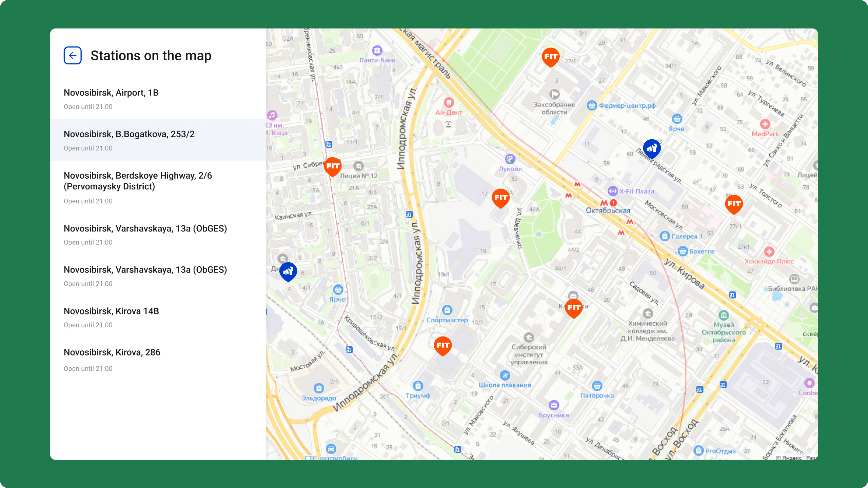Image resolution: width=868 pixels, height=488 pixels.
Task: Open Berdskoye Highway, 2/6 station entry
Action: tap(158, 187)
